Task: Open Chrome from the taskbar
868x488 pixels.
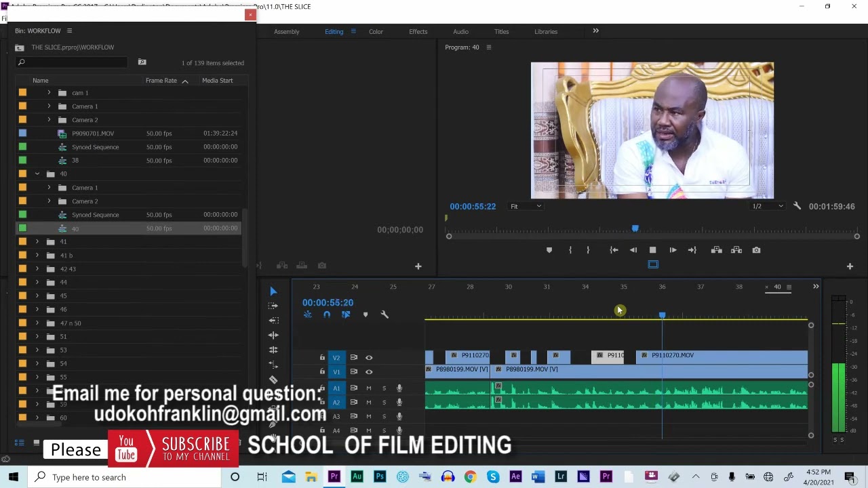Action: (x=470, y=477)
